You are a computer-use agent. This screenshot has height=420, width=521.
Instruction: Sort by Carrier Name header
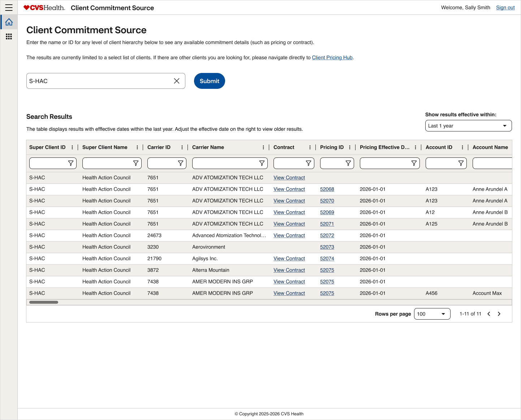point(208,147)
